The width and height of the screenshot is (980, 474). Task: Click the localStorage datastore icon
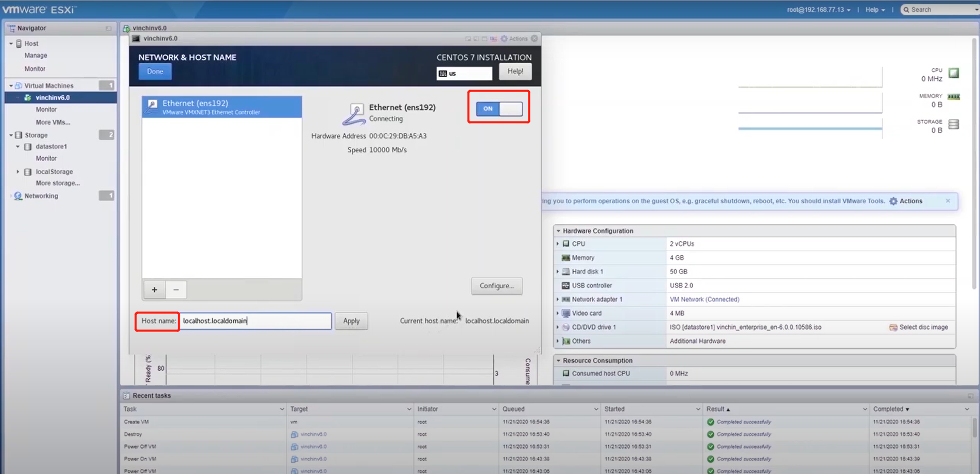(28, 172)
